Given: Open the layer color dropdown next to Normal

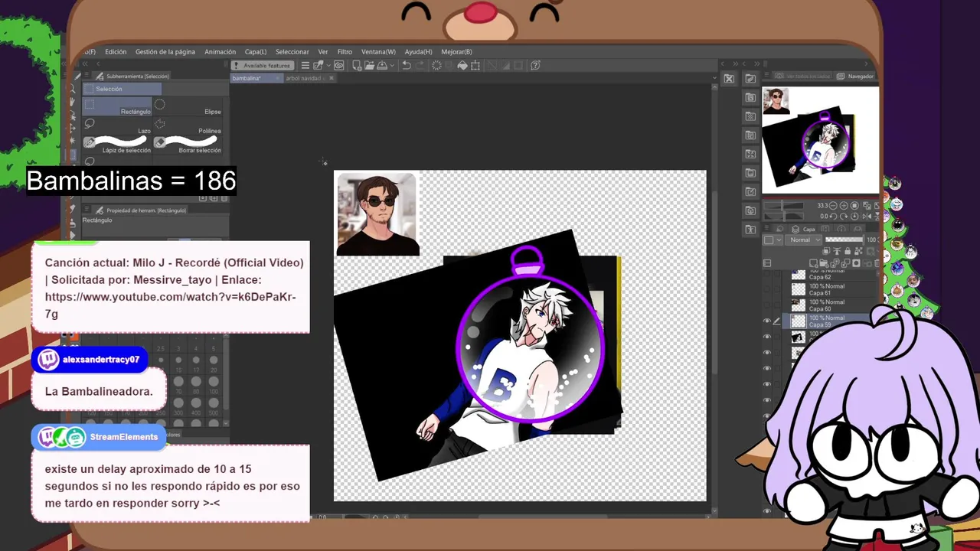Looking at the screenshot, I should click(x=773, y=240).
